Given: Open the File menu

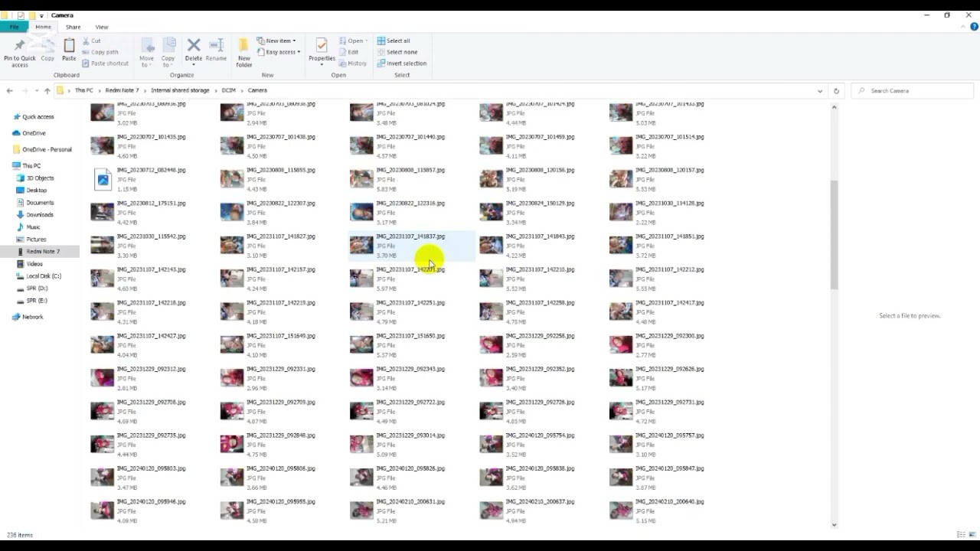Looking at the screenshot, I should click(x=14, y=27).
